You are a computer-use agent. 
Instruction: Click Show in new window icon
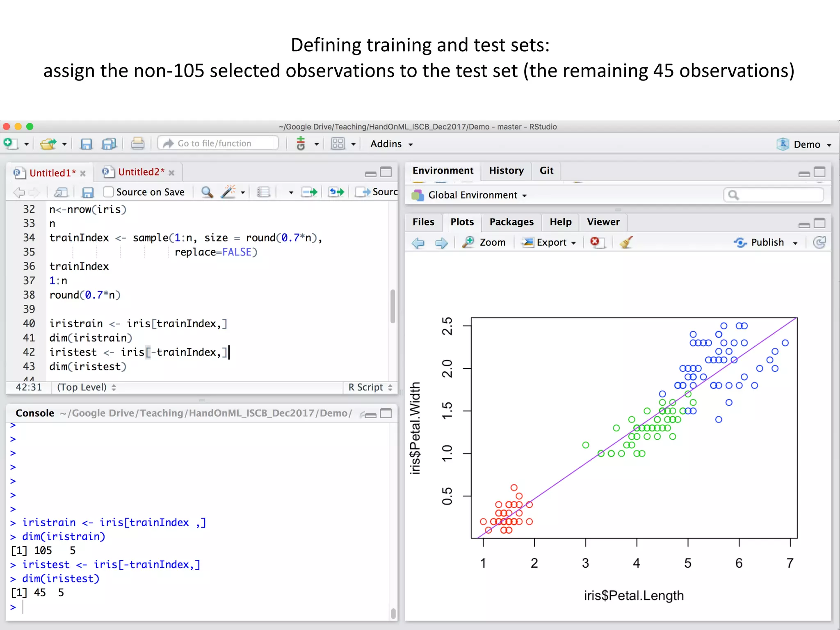click(x=61, y=192)
